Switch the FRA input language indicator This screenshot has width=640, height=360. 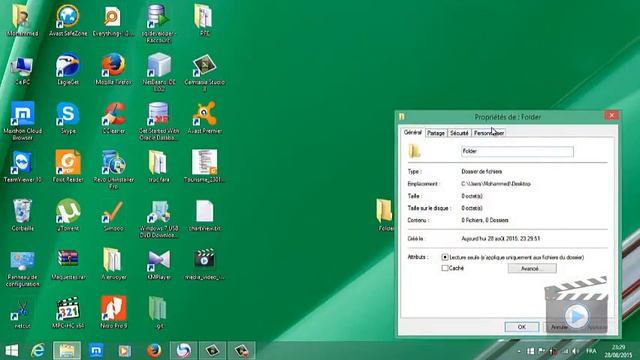pyautogui.click(x=591, y=351)
